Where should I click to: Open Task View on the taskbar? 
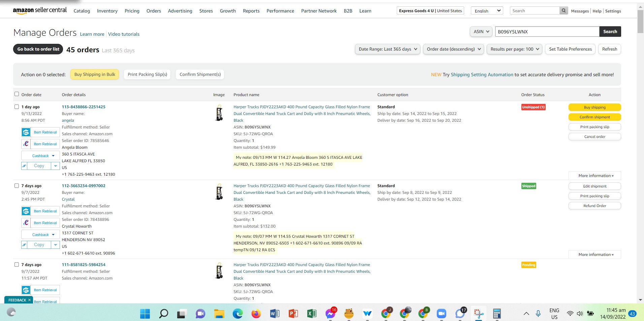tap(182, 314)
